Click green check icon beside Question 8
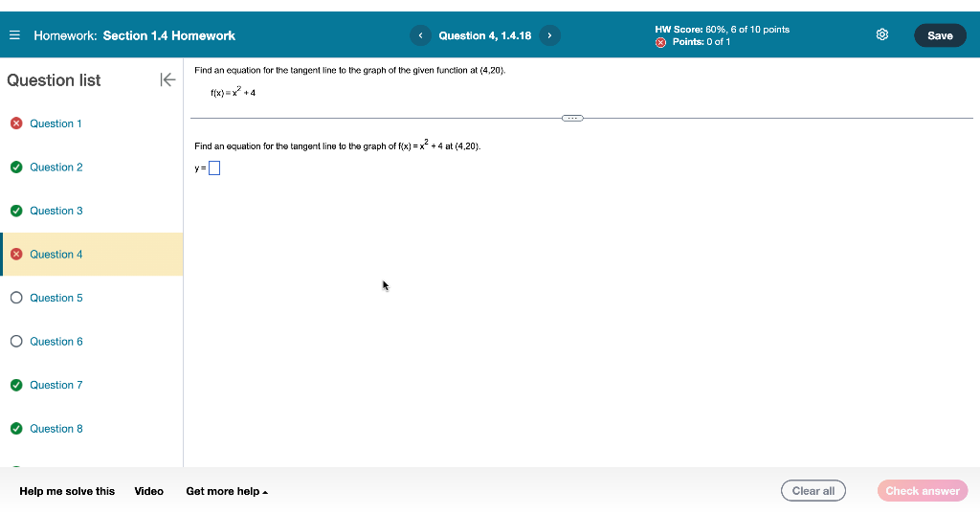Viewport: 980px width, 514px height. pos(17,429)
